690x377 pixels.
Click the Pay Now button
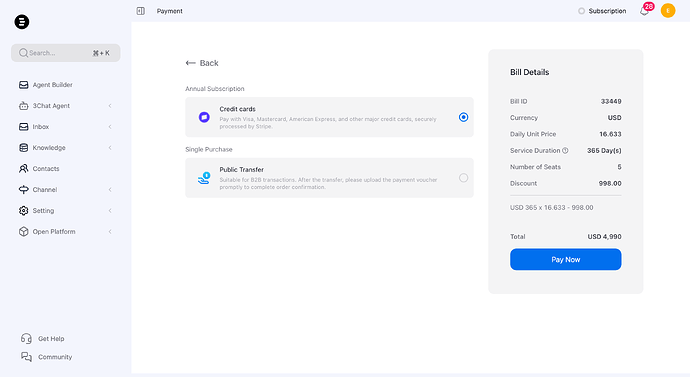click(565, 260)
